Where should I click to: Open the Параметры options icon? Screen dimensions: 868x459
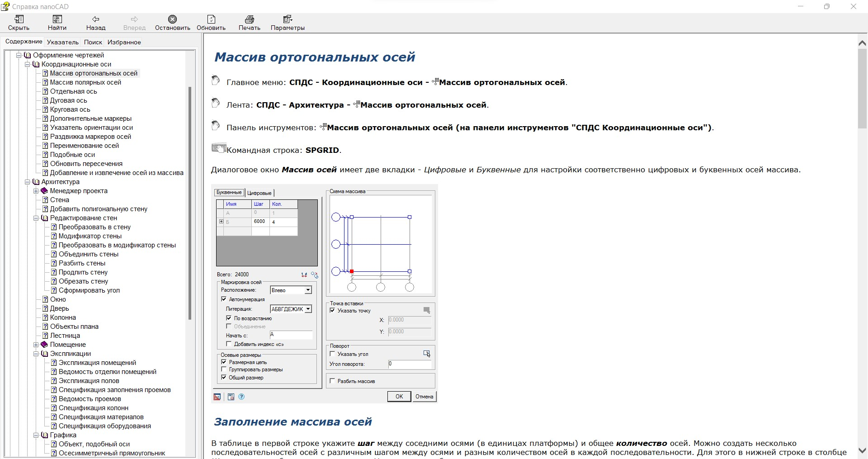pyautogui.click(x=288, y=19)
